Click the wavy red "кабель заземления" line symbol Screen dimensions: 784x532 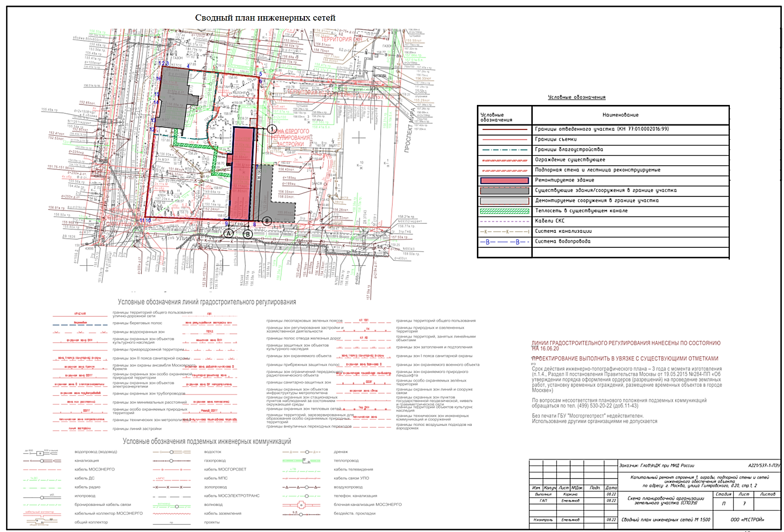click(172, 514)
